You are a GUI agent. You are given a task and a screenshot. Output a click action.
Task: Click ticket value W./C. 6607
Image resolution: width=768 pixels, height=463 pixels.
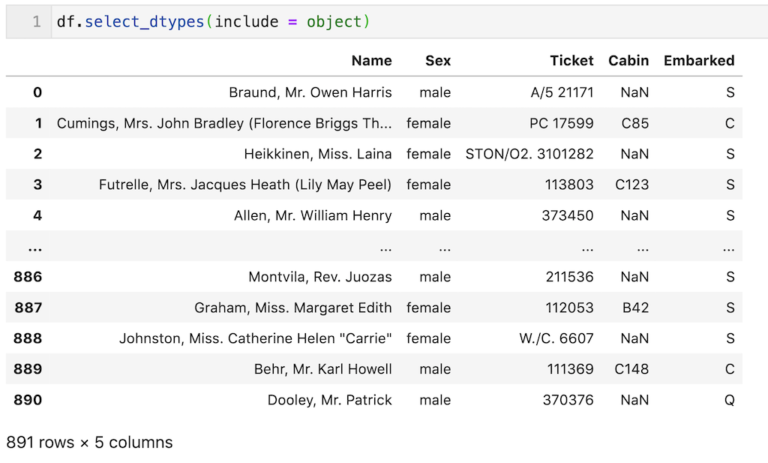click(556, 339)
